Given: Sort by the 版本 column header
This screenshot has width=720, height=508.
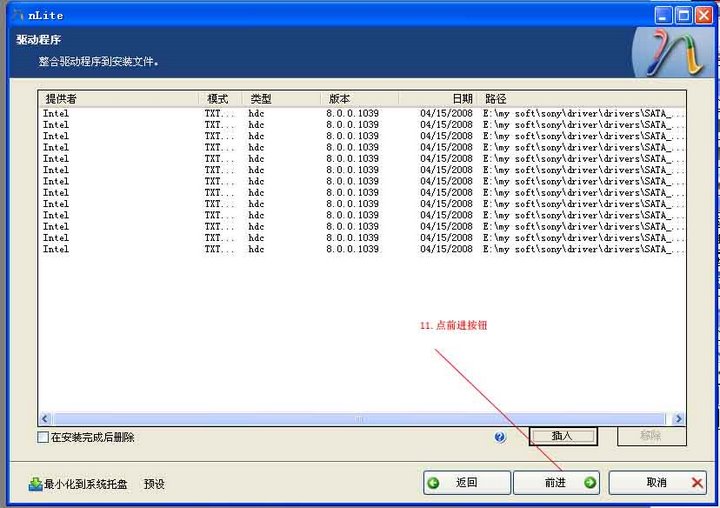Looking at the screenshot, I should (x=360, y=99).
